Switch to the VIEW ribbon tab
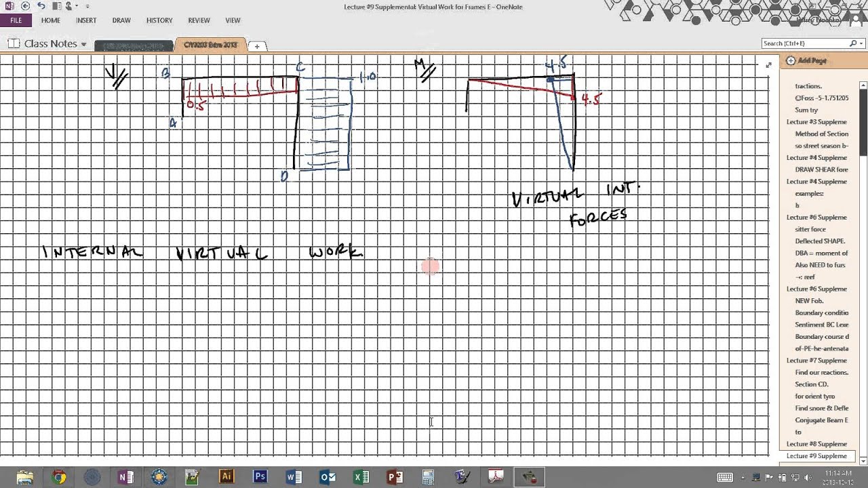 point(233,20)
